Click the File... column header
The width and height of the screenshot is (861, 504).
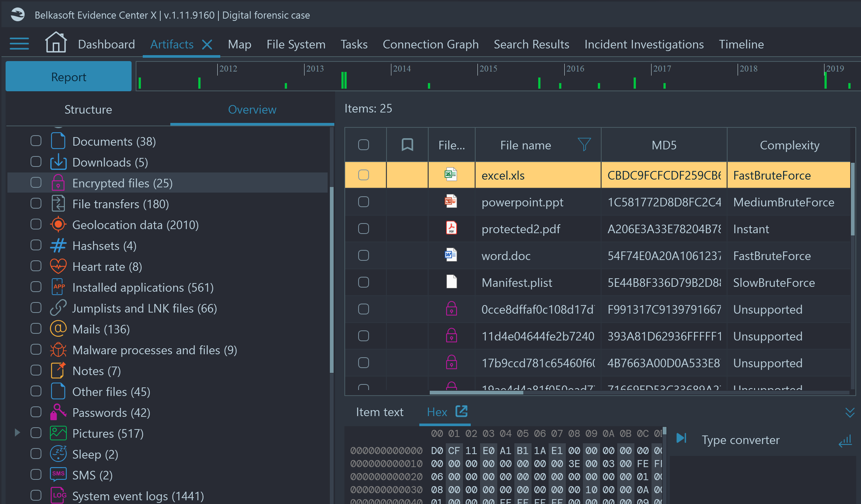(452, 145)
